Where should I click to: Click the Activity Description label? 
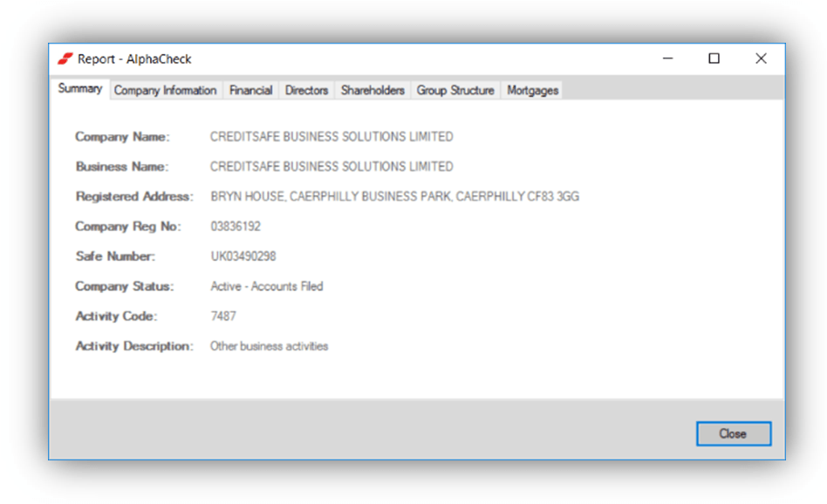pos(134,346)
